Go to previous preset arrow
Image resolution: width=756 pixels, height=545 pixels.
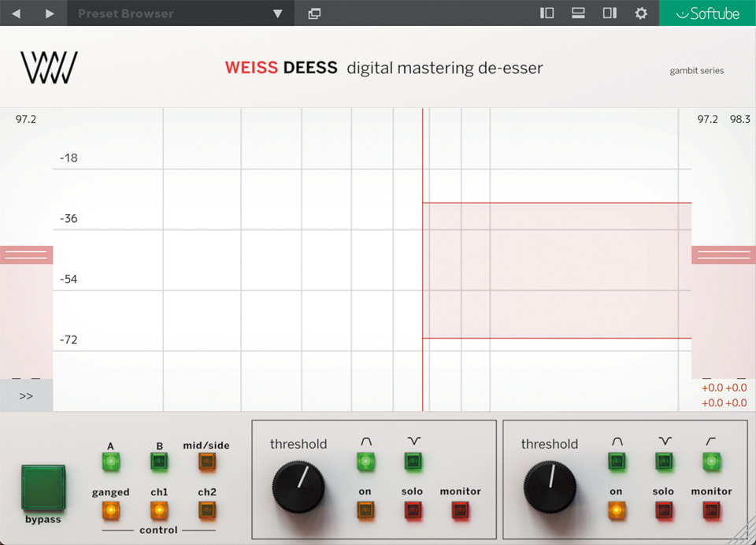click(x=17, y=13)
